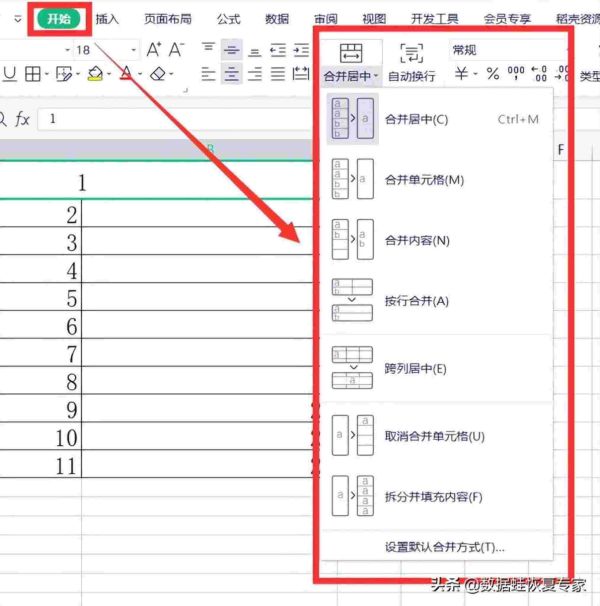Switch to the 公式 tab
The height and width of the screenshot is (606, 600).
pyautogui.click(x=228, y=19)
